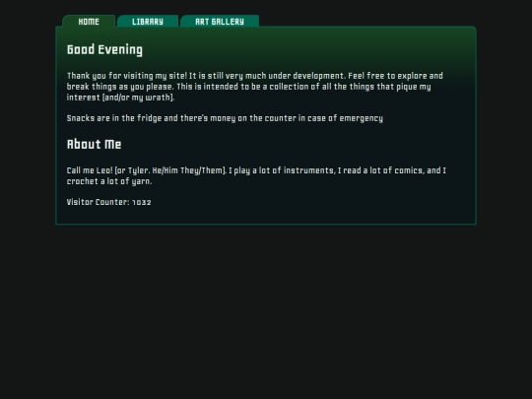Open the Home tab

pyautogui.click(x=89, y=21)
